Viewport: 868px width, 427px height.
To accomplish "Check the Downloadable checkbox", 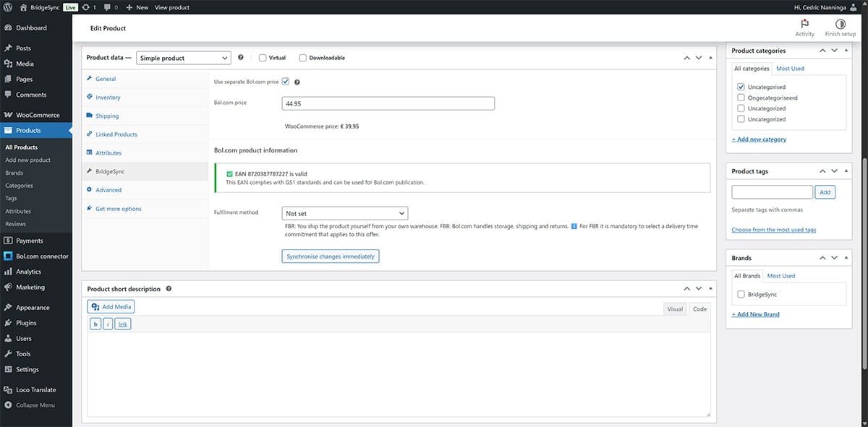I will coord(302,58).
